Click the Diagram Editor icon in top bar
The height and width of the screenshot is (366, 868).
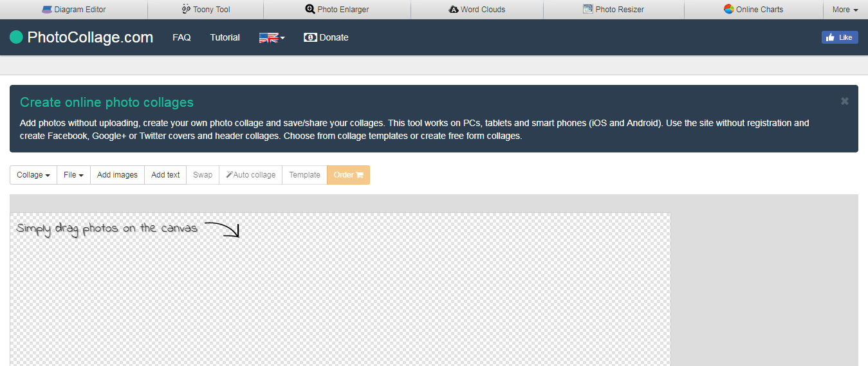pos(46,10)
